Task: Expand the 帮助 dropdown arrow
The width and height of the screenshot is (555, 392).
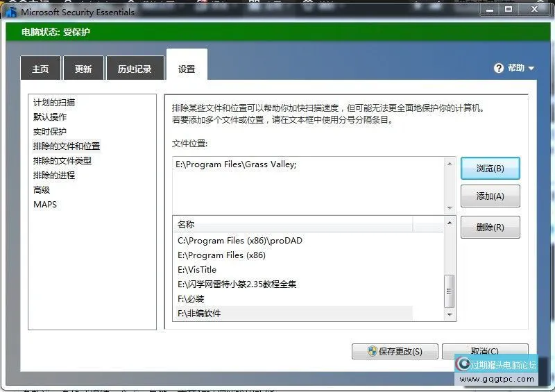Action: (x=531, y=68)
